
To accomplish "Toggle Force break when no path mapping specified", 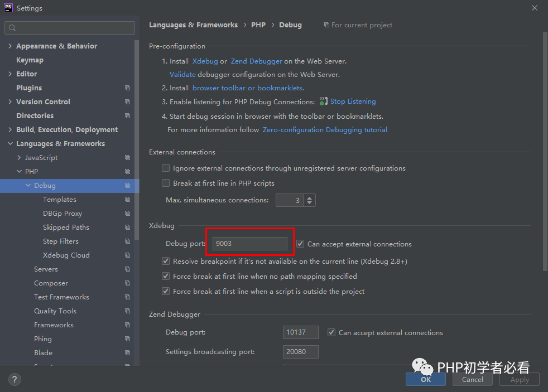I will tap(166, 276).
